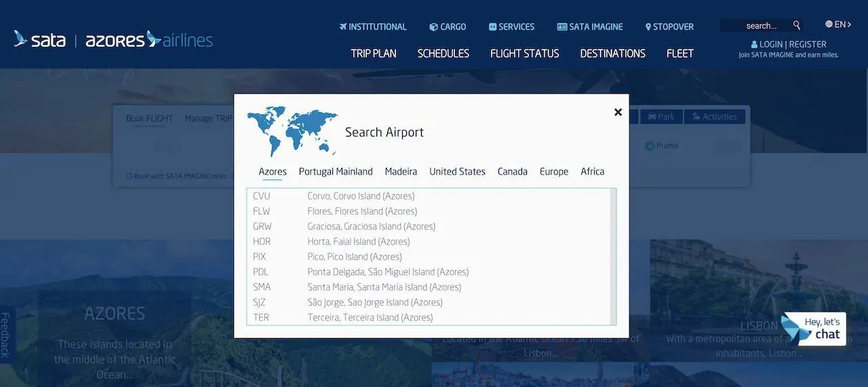Open the EN language selector
868x387 pixels.
pos(838,24)
